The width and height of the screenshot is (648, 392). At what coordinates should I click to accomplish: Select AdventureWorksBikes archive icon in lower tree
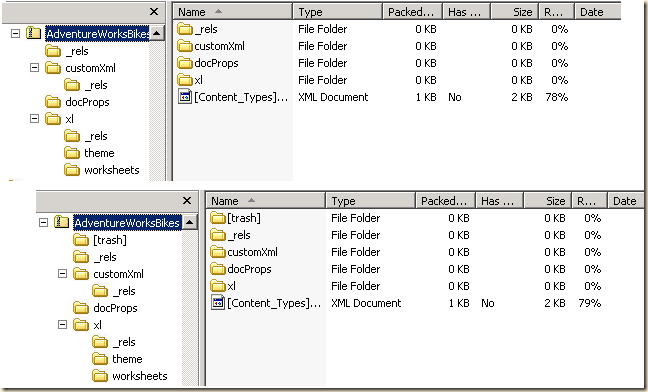[x=62, y=222]
